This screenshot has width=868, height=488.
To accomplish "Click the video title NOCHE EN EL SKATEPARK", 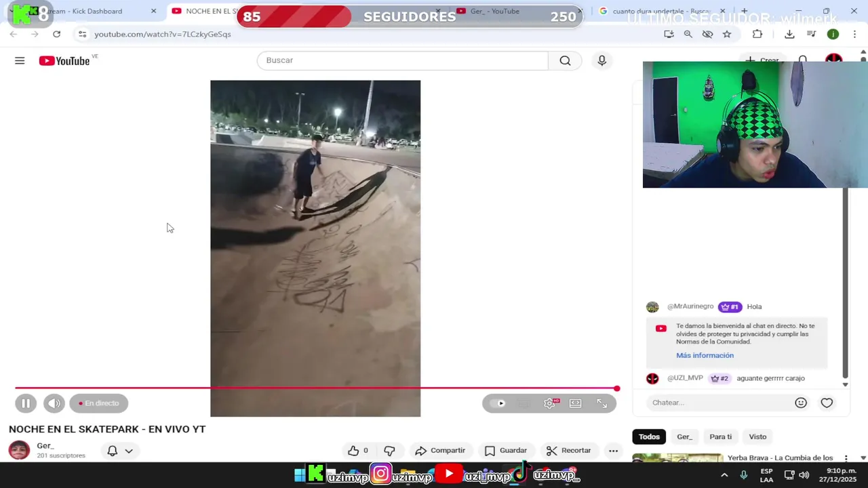I will 107,429.
